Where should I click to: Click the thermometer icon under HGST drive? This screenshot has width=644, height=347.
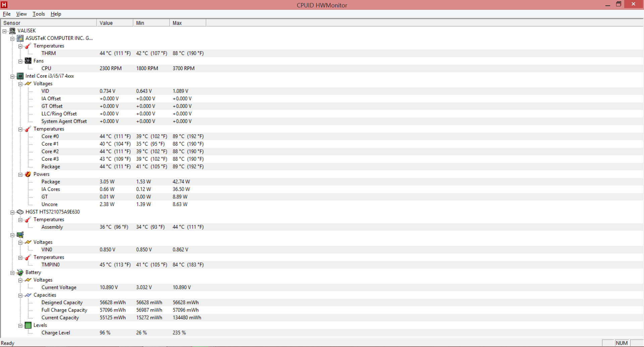tap(28, 219)
